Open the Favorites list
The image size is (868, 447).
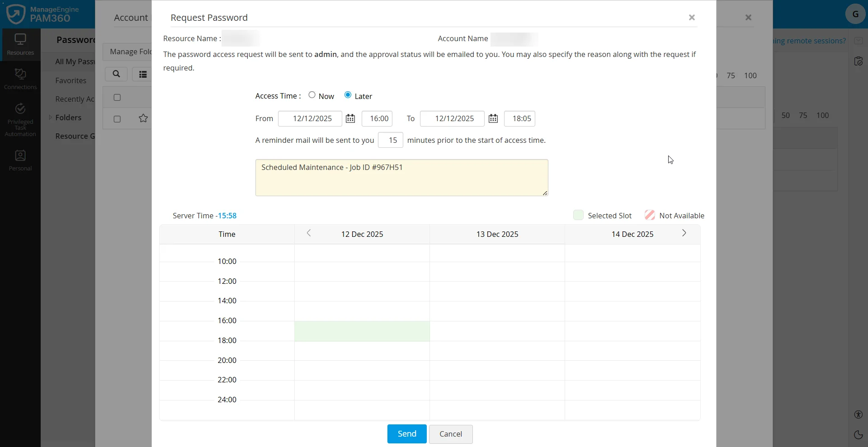(x=71, y=80)
